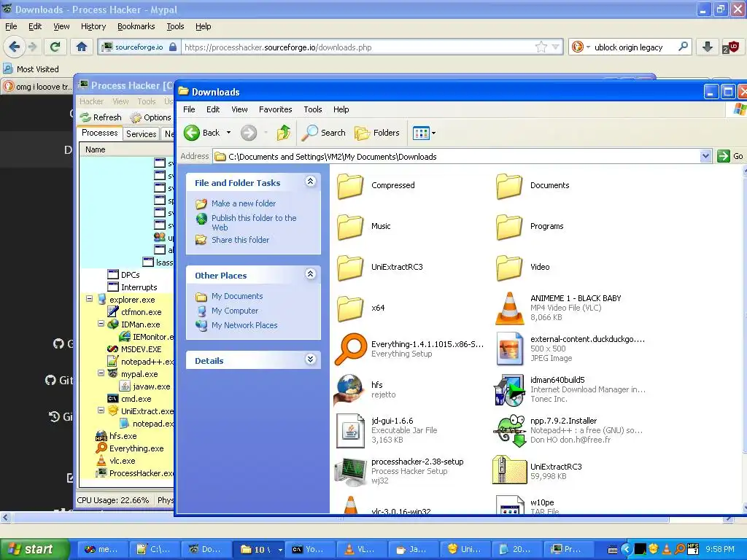The height and width of the screenshot is (560, 747).
Task: Switch to the cmd Yo... taskbar button
Action: point(309,549)
